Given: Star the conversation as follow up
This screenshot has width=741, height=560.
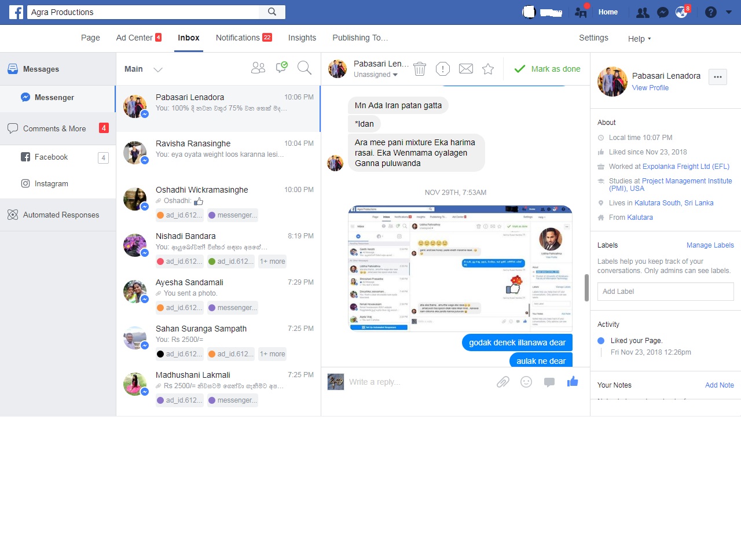Looking at the screenshot, I should pyautogui.click(x=488, y=69).
